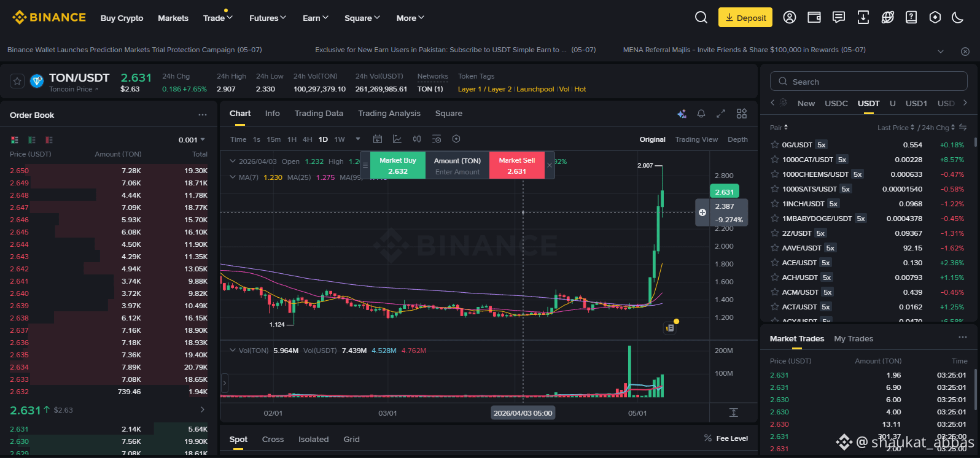The height and width of the screenshot is (458, 980).
Task: Open the Buy Crypto link
Action: tap(122, 18)
